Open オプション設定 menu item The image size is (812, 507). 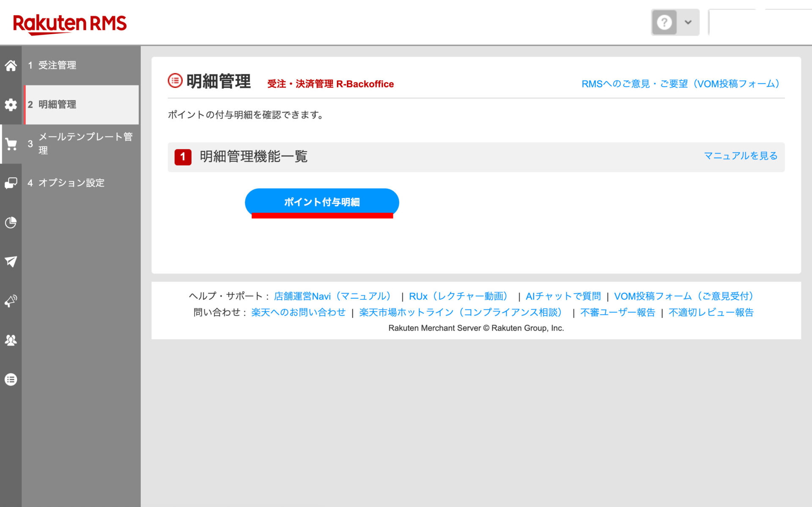80,183
